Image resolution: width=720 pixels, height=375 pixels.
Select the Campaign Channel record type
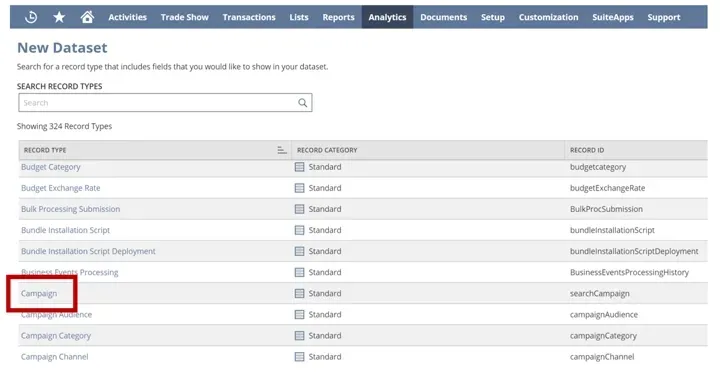(x=55, y=357)
